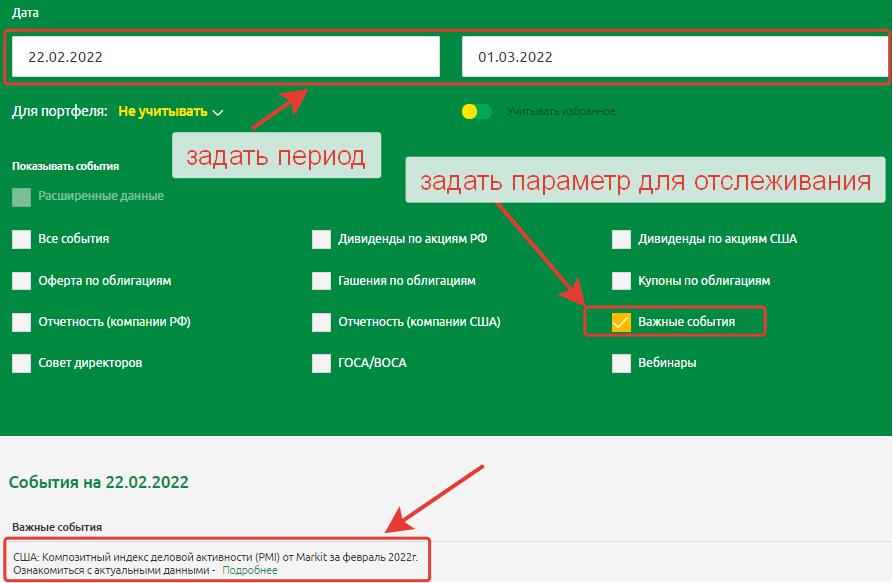
Task: Check 'Отчетность (компании США)' checkbox
Action: pyautogui.click(x=321, y=322)
